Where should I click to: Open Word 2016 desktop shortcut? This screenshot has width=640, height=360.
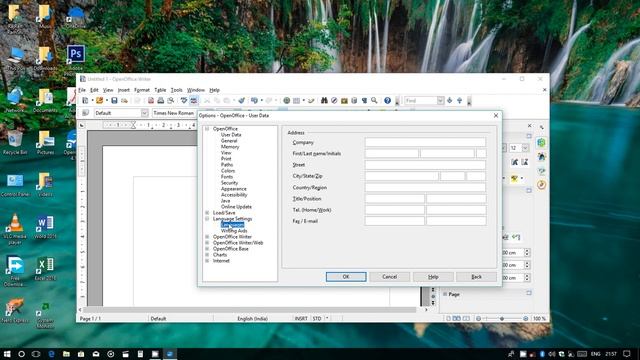point(45,227)
